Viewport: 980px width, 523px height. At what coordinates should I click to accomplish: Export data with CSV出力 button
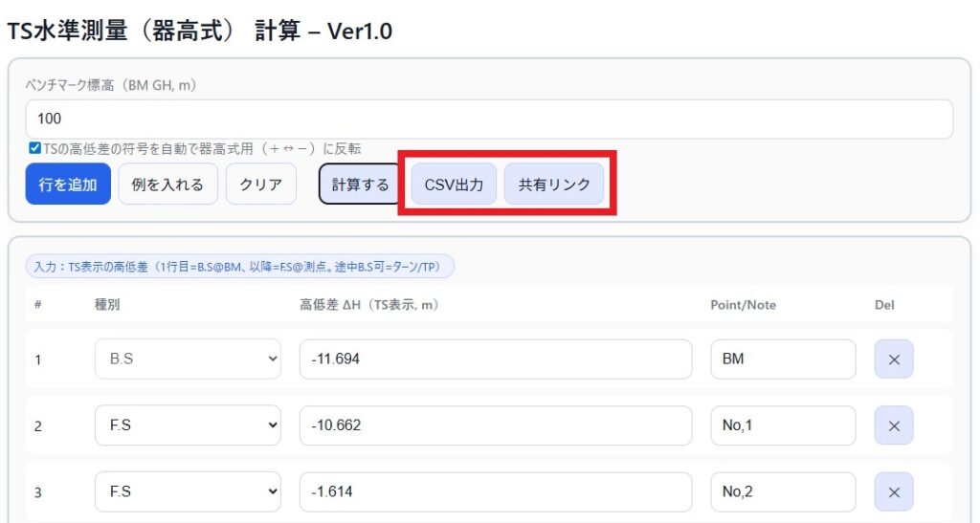(454, 185)
